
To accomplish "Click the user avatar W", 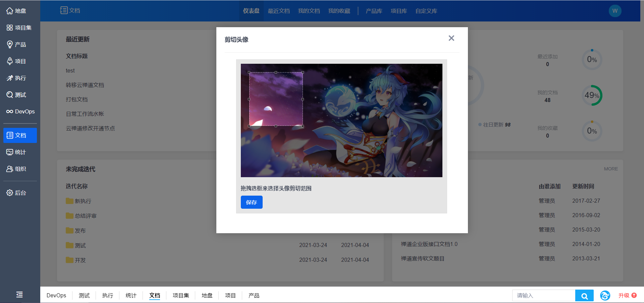I will point(615,11).
